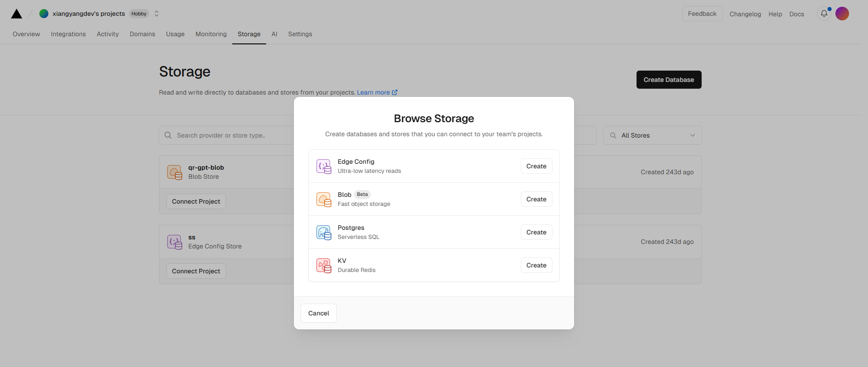Click the qr-gpt-blob store icon
This screenshot has height=367, width=868.
pyautogui.click(x=175, y=172)
